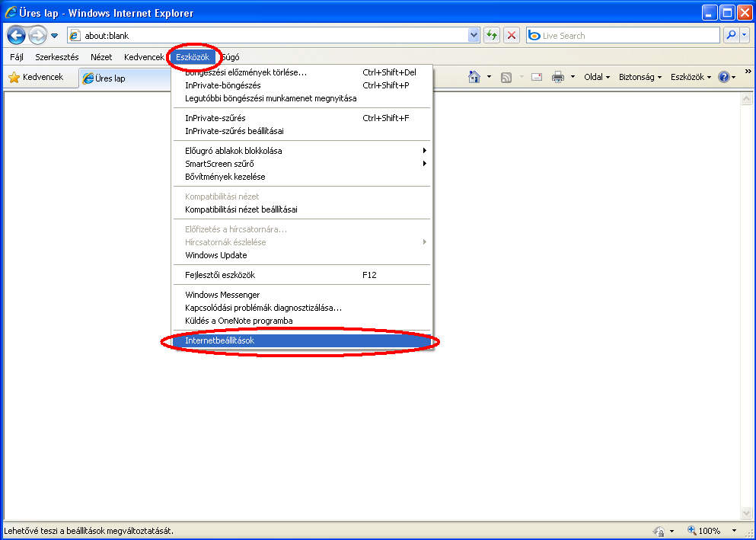Screen dimensions: 756x540
Task: Click the Home page icon
Action: click(x=474, y=77)
